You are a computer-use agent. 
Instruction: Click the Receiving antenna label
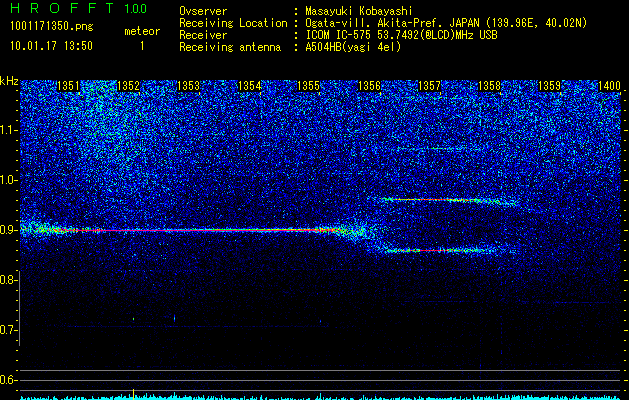point(230,47)
